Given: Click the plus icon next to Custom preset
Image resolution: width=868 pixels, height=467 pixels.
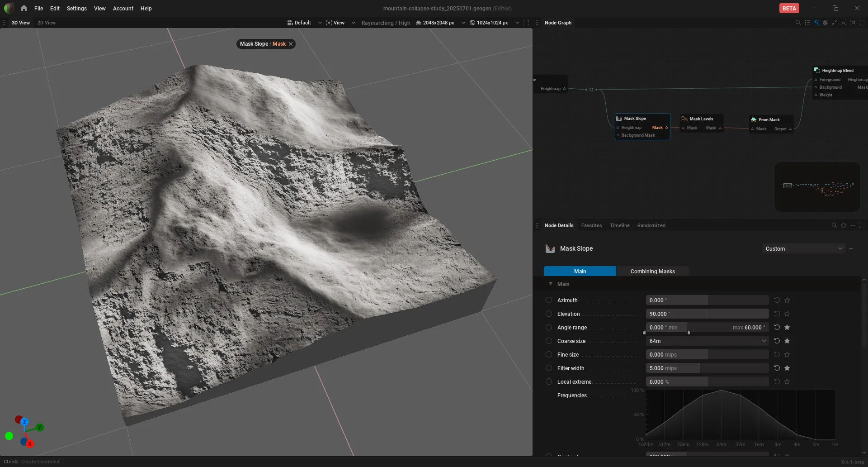Looking at the screenshot, I should 851,248.
